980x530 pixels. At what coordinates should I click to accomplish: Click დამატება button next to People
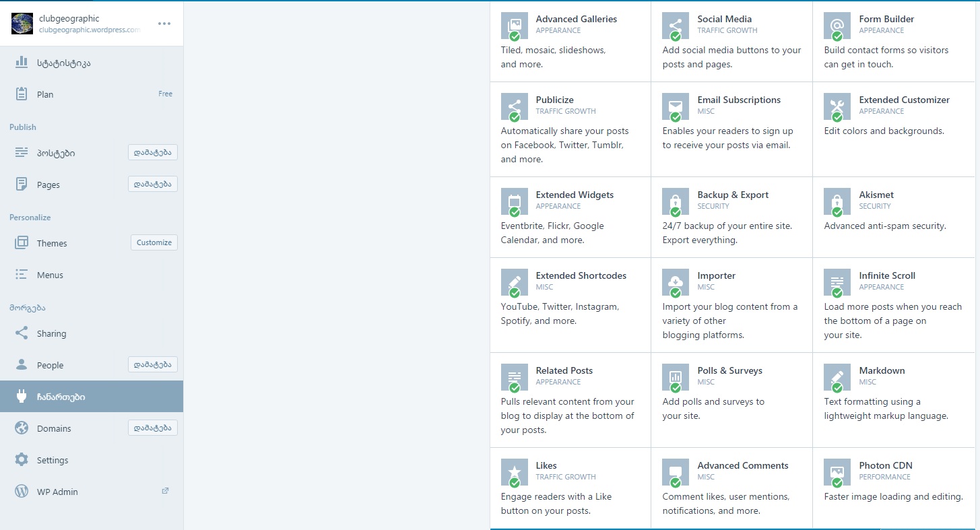click(x=153, y=364)
